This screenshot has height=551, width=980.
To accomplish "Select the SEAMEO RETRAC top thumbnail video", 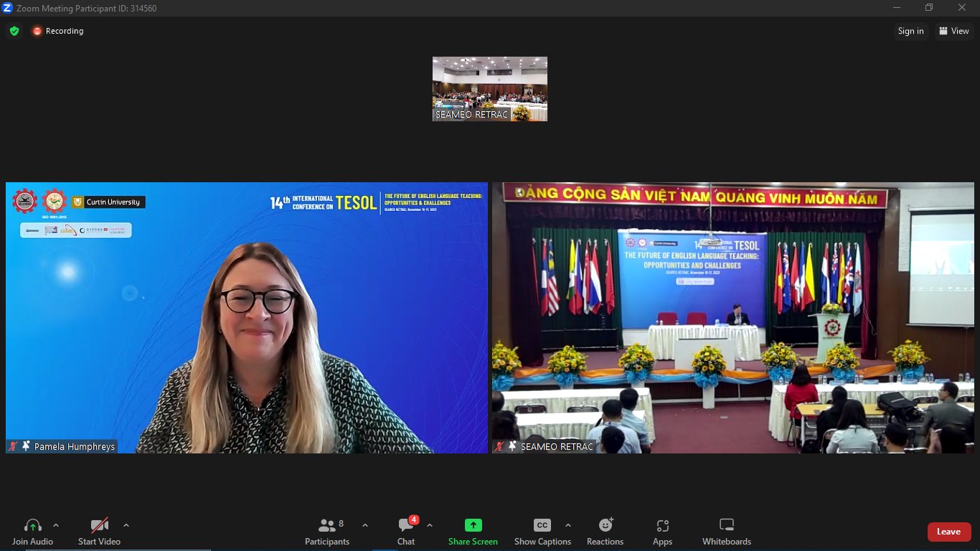I will pyautogui.click(x=490, y=89).
